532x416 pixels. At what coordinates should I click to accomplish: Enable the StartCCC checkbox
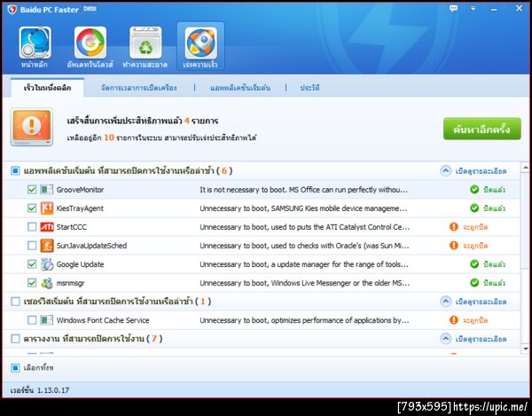point(32,227)
